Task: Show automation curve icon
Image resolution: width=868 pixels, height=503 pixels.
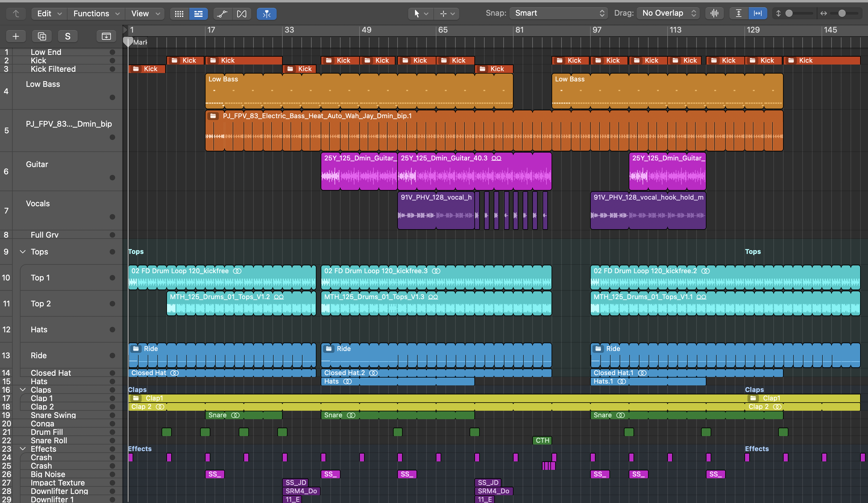Action: 222,14
